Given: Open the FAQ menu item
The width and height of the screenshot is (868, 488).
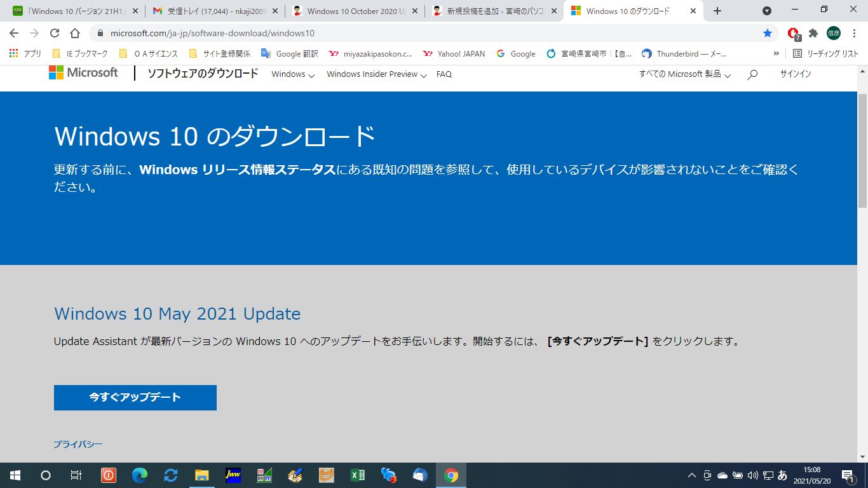Looking at the screenshot, I should pyautogui.click(x=444, y=74).
